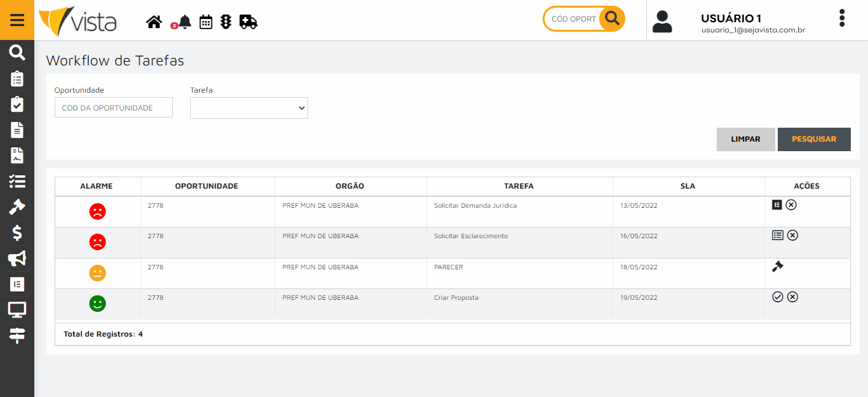Click the OPORTUNIDADE column header
Screen dimensions: 868x397
tap(207, 186)
